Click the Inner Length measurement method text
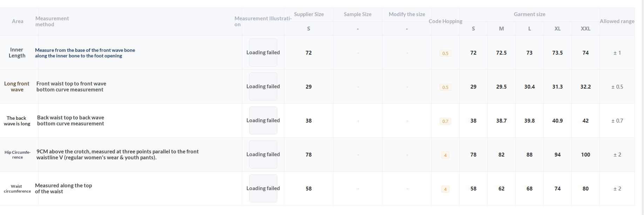 [85, 53]
